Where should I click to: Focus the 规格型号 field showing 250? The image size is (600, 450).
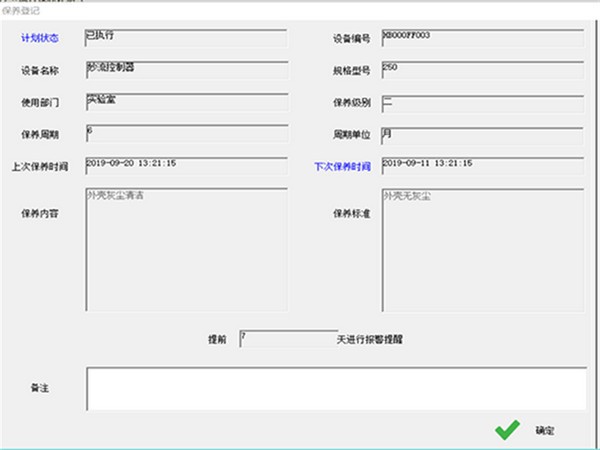[x=481, y=71]
